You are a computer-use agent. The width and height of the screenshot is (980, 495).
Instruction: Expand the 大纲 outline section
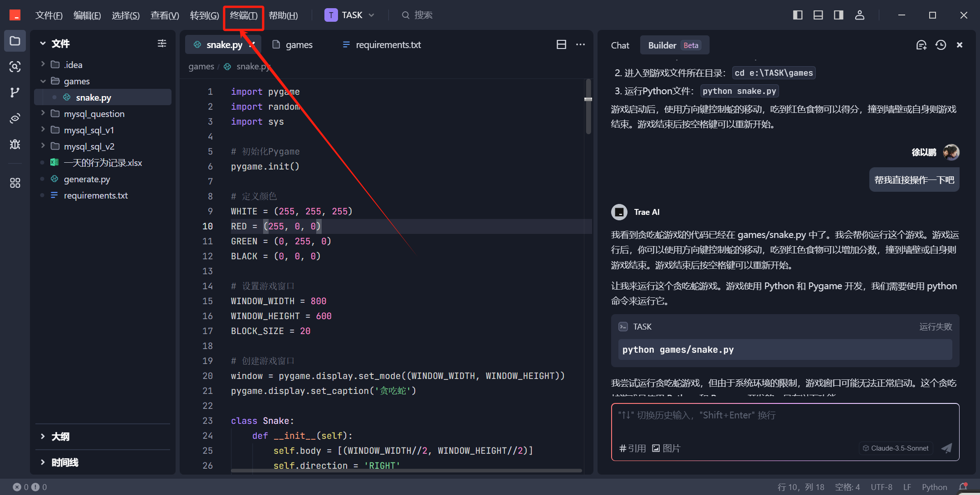(x=60, y=437)
